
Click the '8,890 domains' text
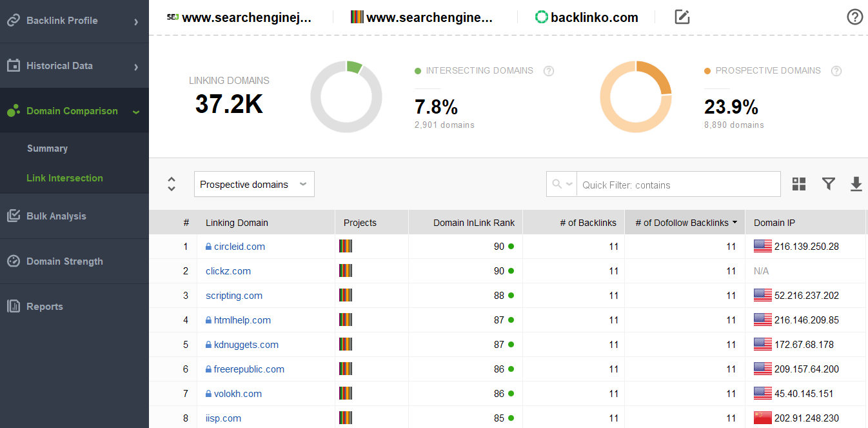(734, 125)
